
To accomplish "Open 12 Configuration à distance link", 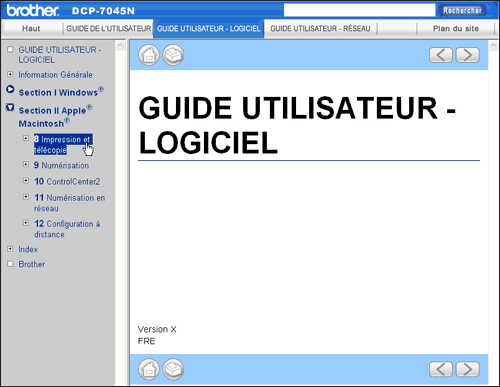I will pyautogui.click(x=67, y=229).
